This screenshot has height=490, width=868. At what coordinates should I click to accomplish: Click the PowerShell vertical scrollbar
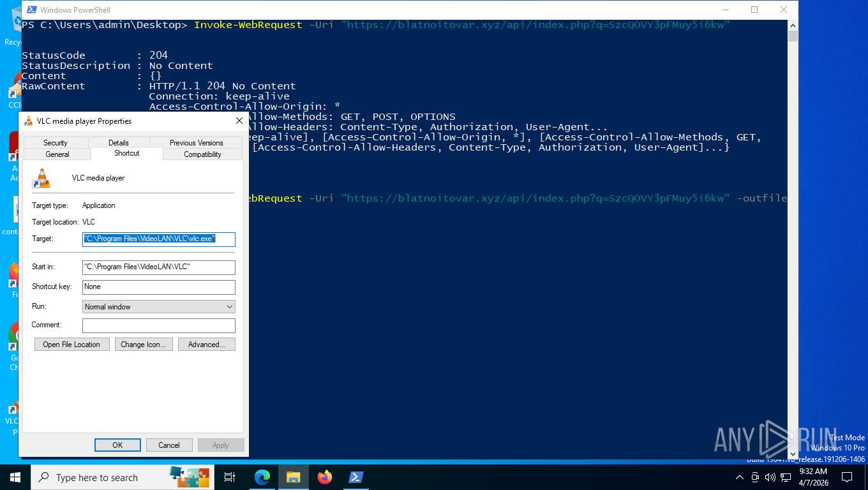pyautogui.click(x=793, y=239)
